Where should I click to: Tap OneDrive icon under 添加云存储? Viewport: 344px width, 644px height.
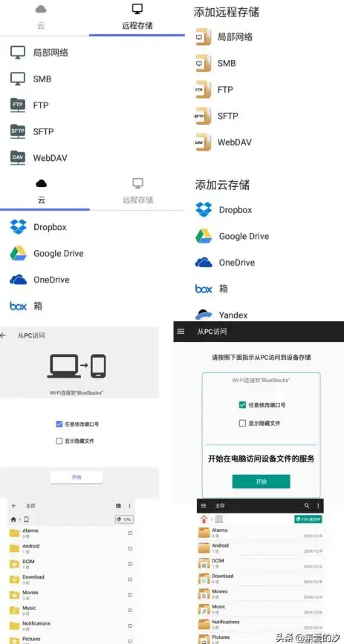point(204,263)
